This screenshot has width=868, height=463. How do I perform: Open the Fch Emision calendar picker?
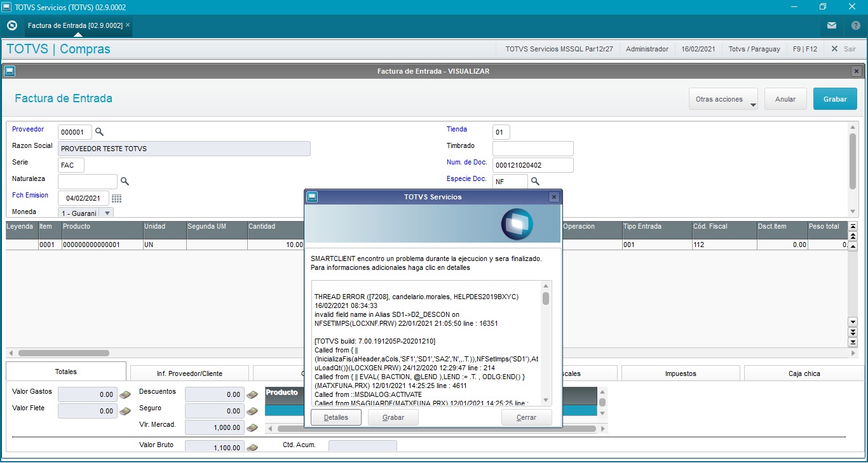coord(116,198)
